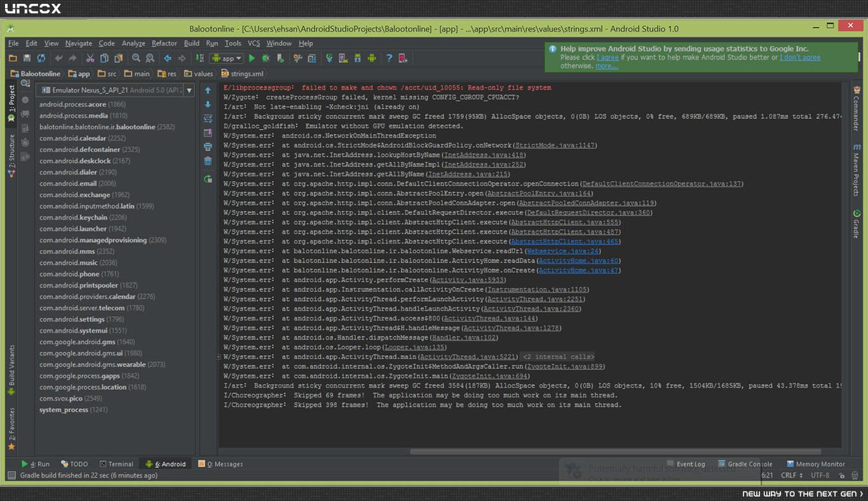Open the Gradle Console tab
Screen dimensions: 868x501
coord(745,464)
